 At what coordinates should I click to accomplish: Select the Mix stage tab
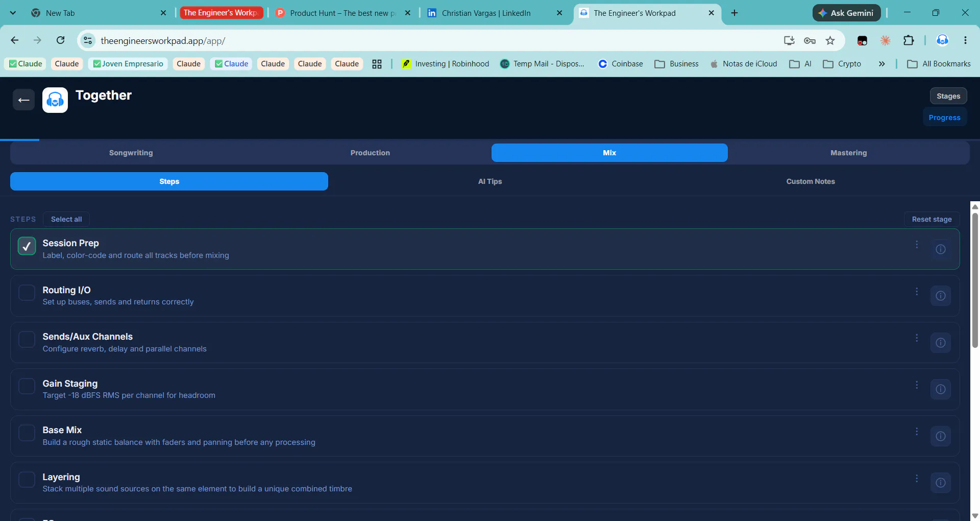pyautogui.click(x=609, y=153)
